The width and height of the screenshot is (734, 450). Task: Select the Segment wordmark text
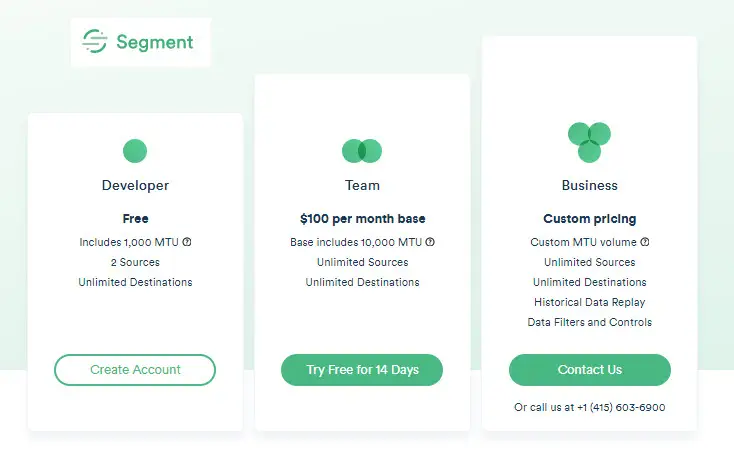(x=154, y=42)
